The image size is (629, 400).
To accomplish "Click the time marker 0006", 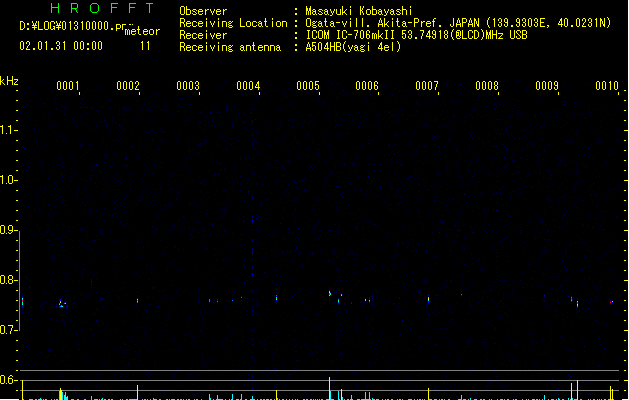I will (367, 86).
